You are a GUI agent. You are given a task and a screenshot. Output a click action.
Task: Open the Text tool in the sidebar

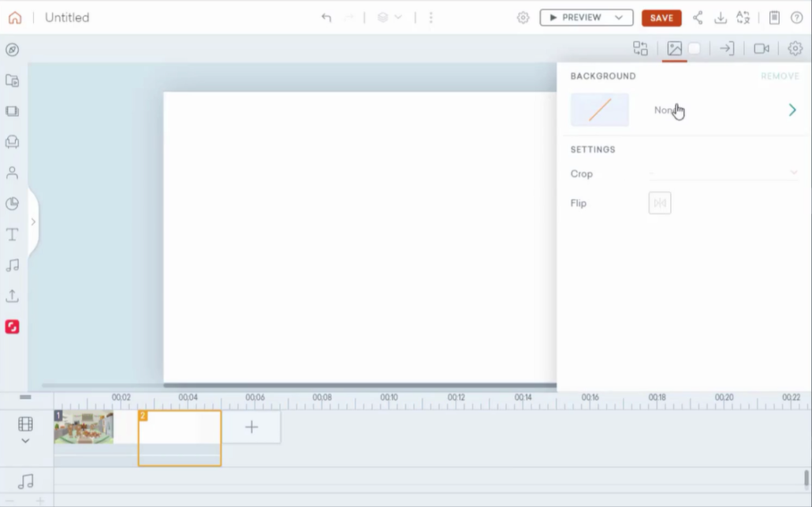(x=12, y=234)
